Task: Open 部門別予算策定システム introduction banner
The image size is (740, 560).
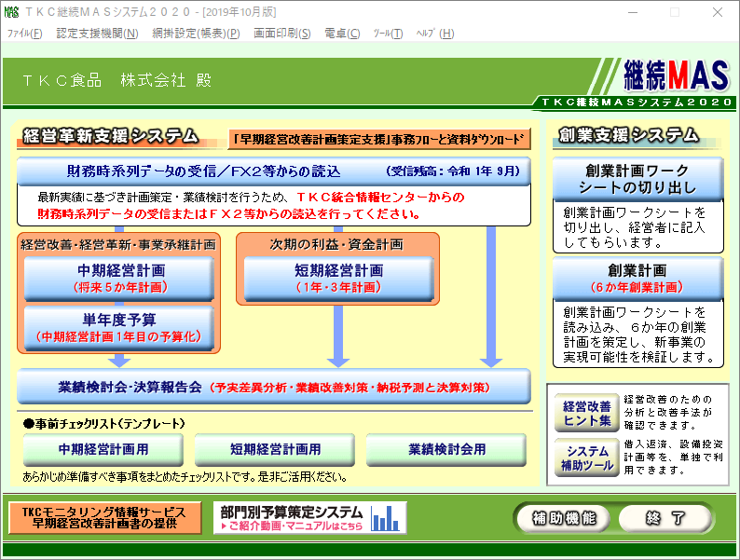Action: [310, 517]
